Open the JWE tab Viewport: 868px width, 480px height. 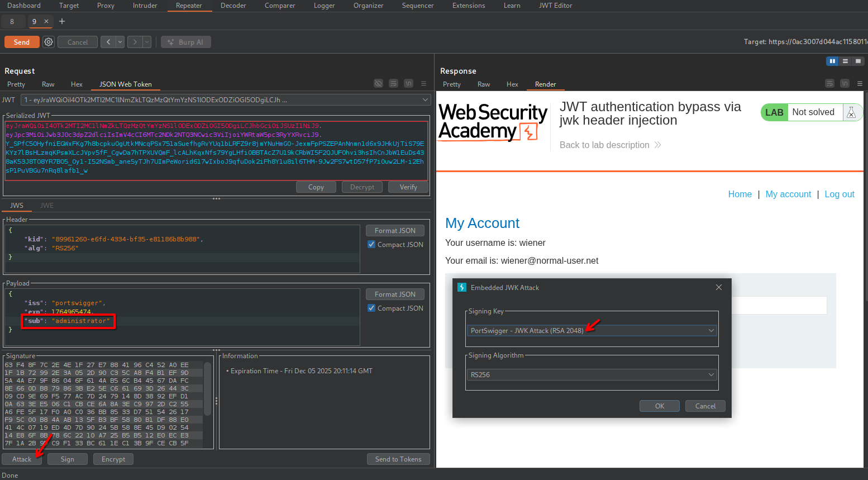coord(47,206)
